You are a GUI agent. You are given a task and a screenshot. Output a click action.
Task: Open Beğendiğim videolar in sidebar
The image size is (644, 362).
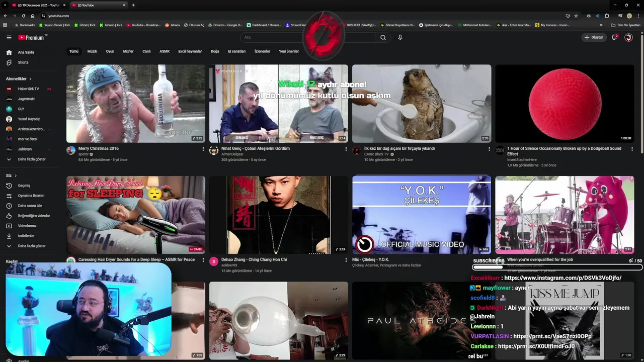pos(34,216)
